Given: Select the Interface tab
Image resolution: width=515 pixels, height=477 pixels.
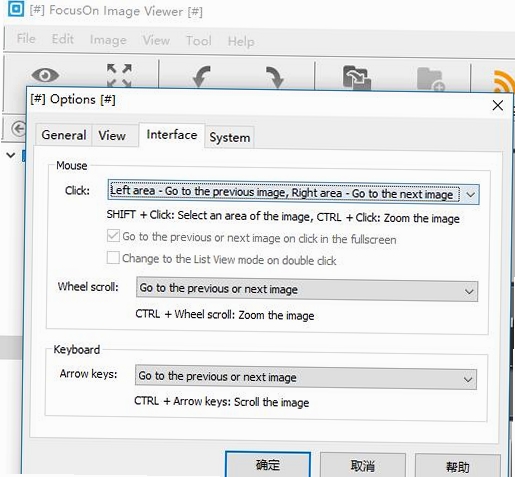Looking at the screenshot, I should [172, 135].
